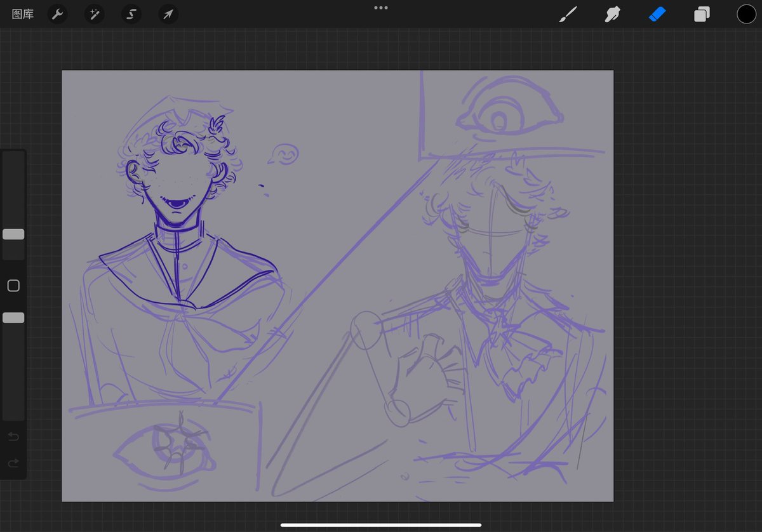This screenshot has width=762, height=532.
Task: Select the Smudge finger tool
Action: (x=613, y=14)
